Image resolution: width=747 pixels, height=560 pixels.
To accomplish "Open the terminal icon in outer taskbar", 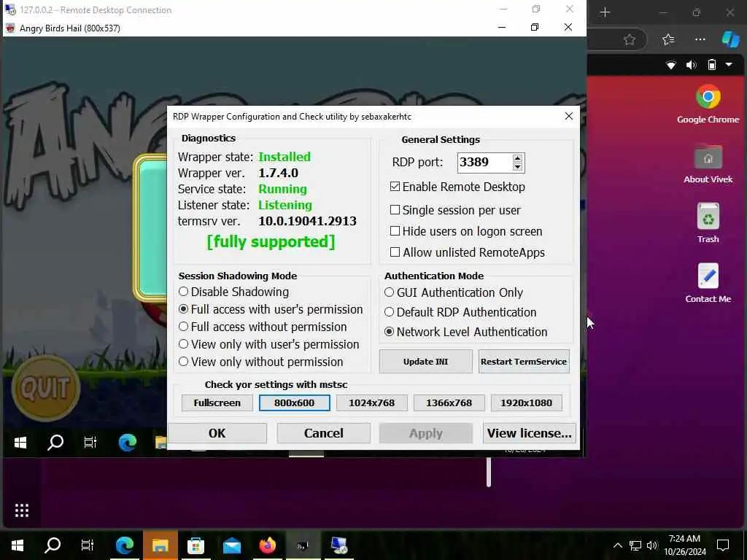I will coord(303,545).
